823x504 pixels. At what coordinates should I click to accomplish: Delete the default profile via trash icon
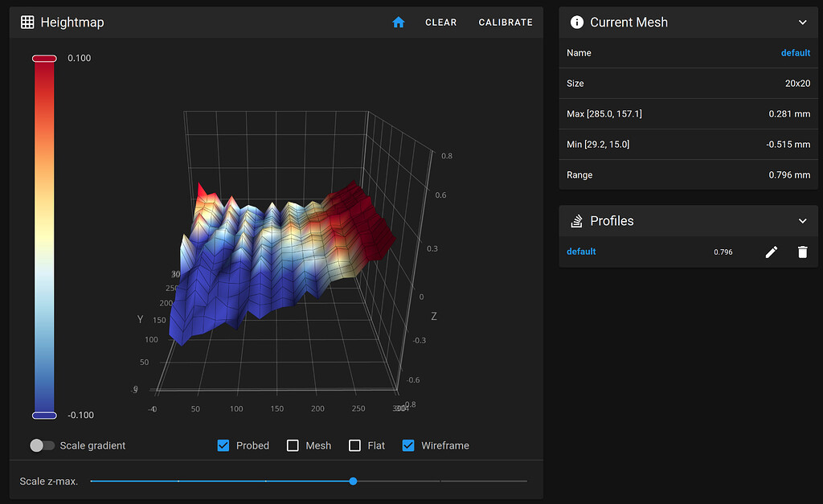tap(802, 252)
